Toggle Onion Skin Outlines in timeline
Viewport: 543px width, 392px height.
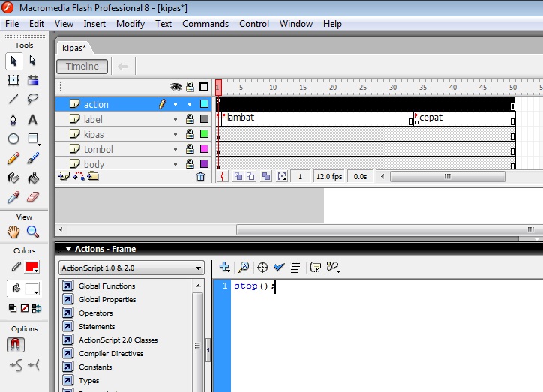tap(250, 176)
